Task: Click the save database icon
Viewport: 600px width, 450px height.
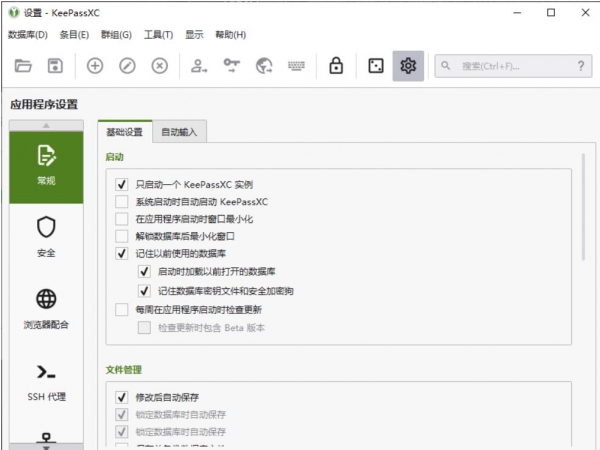Action: pyautogui.click(x=55, y=66)
